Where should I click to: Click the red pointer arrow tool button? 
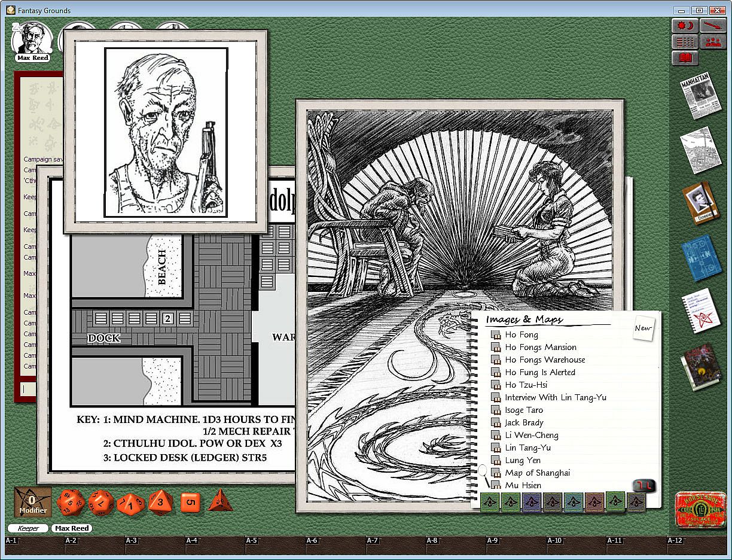click(x=713, y=26)
